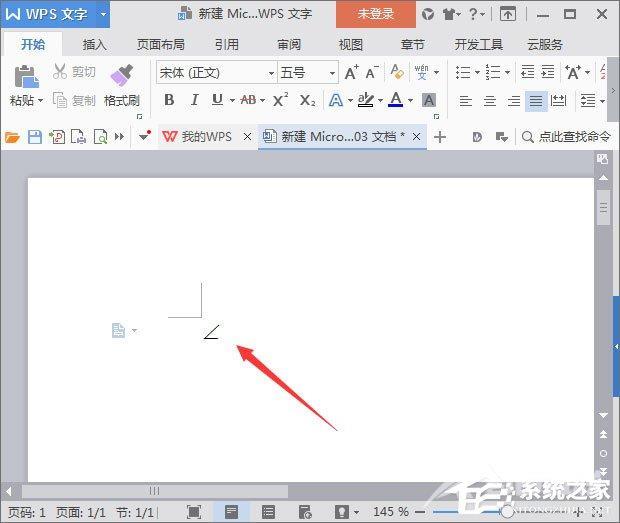Image resolution: width=620 pixels, height=523 pixels.
Task: Decrease font size with A- icon
Action: (372, 72)
